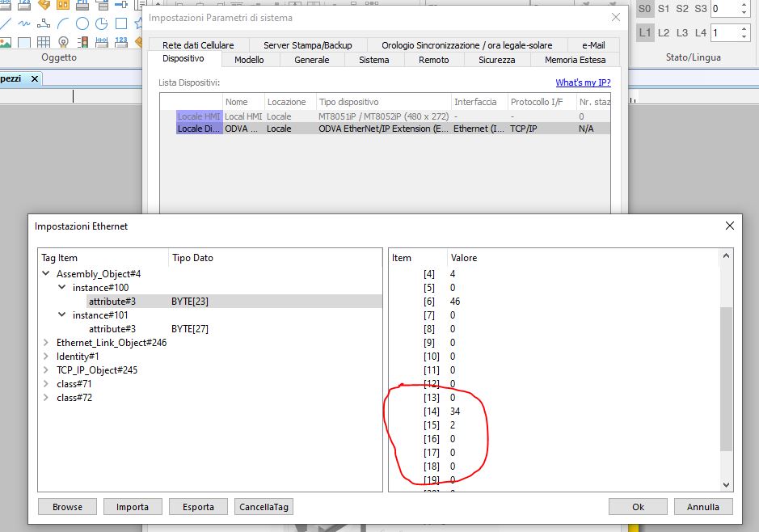This screenshot has height=532, width=759.
Task: Click the Esporta button
Action: click(198, 507)
